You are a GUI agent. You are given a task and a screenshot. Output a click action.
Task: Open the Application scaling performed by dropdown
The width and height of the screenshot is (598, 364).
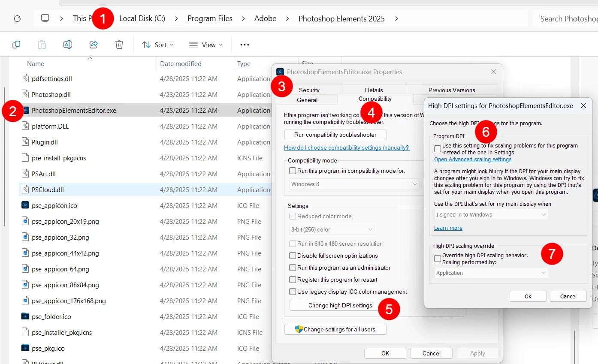click(491, 273)
